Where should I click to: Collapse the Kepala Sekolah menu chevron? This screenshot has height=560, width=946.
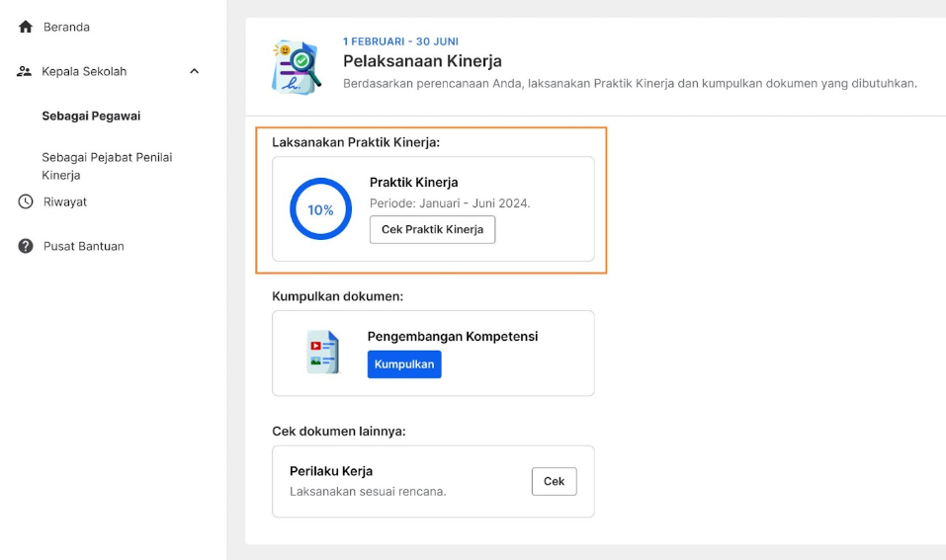(x=195, y=71)
